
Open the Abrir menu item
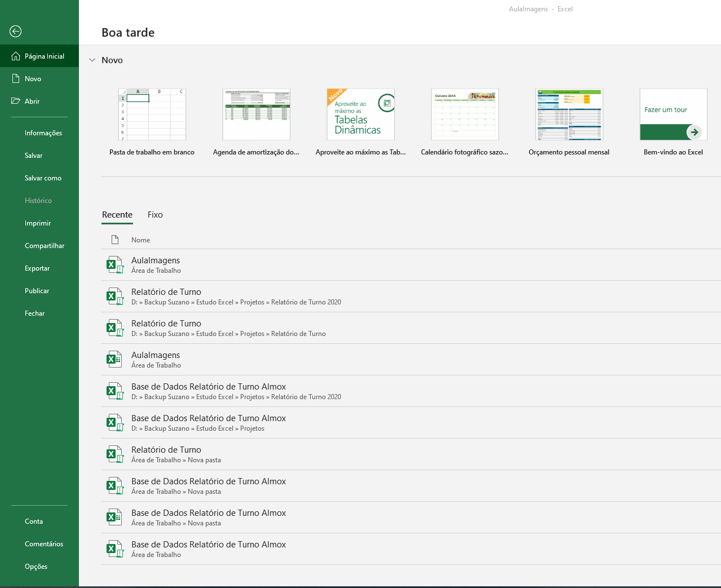(39, 101)
